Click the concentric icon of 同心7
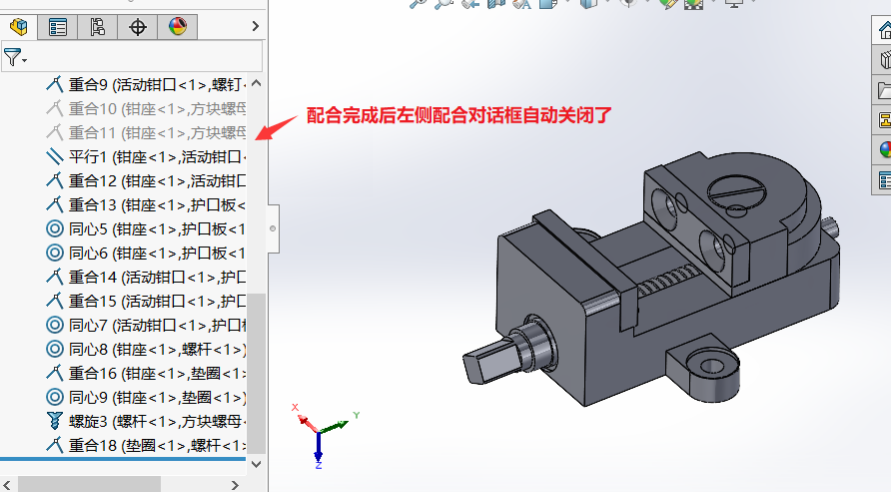Viewport: 892px width, 492px height. [x=55, y=325]
